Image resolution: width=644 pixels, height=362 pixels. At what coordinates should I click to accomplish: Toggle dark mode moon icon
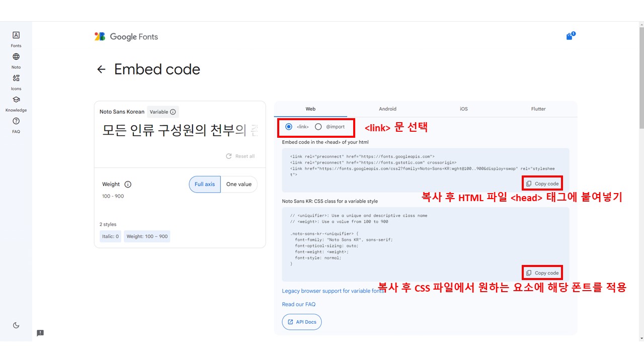[x=16, y=325]
